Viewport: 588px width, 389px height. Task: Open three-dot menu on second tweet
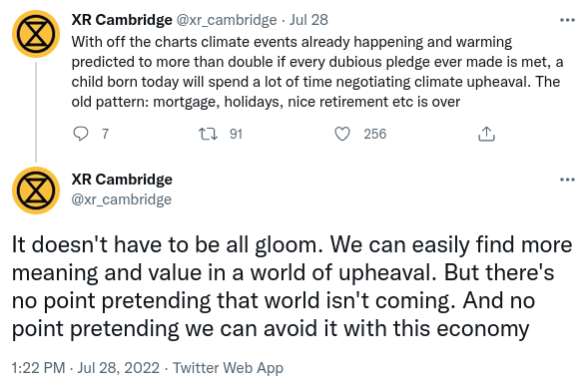pyautogui.click(x=567, y=180)
